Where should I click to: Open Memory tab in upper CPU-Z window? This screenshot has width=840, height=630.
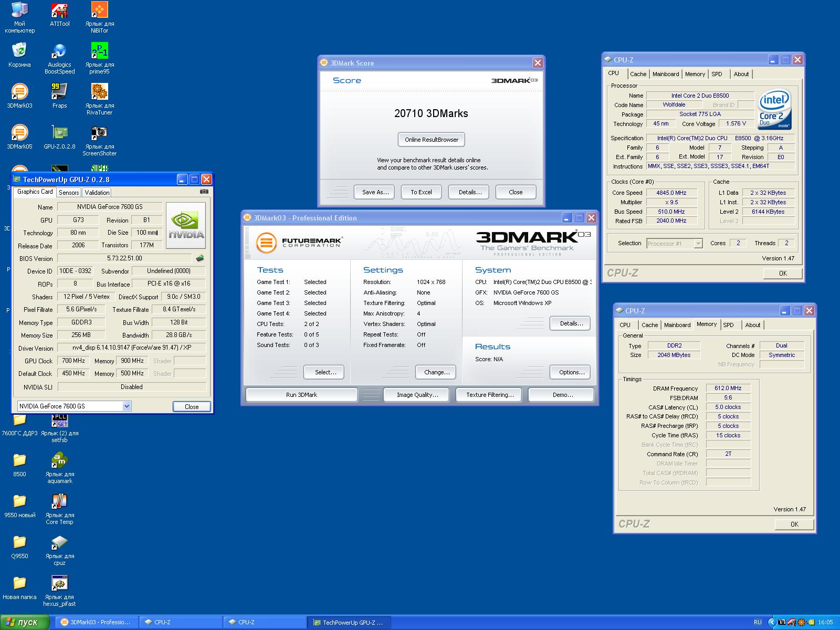tap(695, 74)
